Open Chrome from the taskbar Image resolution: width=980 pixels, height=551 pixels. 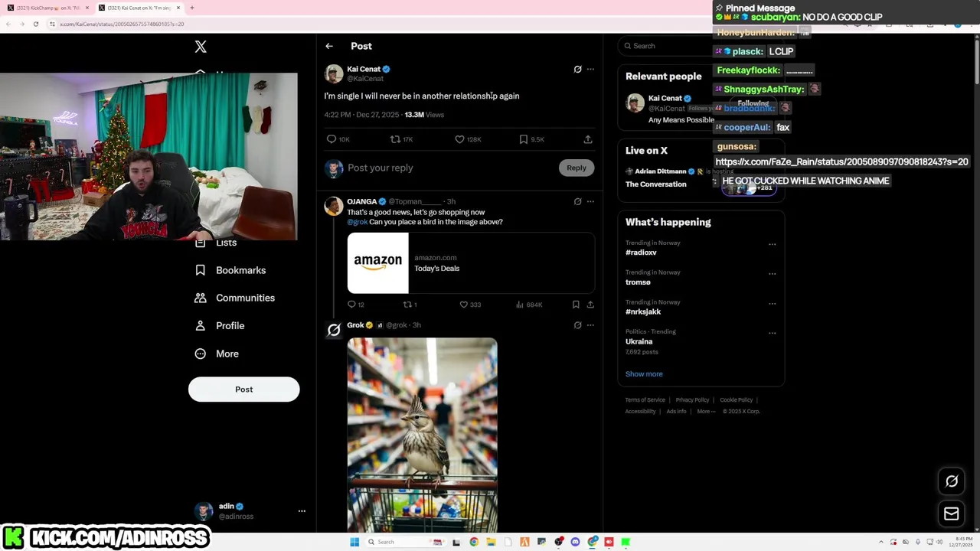[474, 542]
